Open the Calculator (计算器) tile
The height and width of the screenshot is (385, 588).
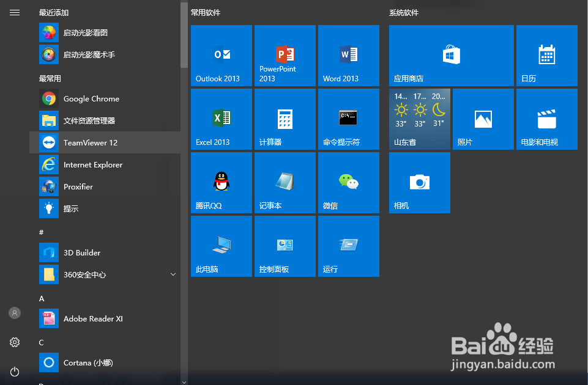[285, 119]
